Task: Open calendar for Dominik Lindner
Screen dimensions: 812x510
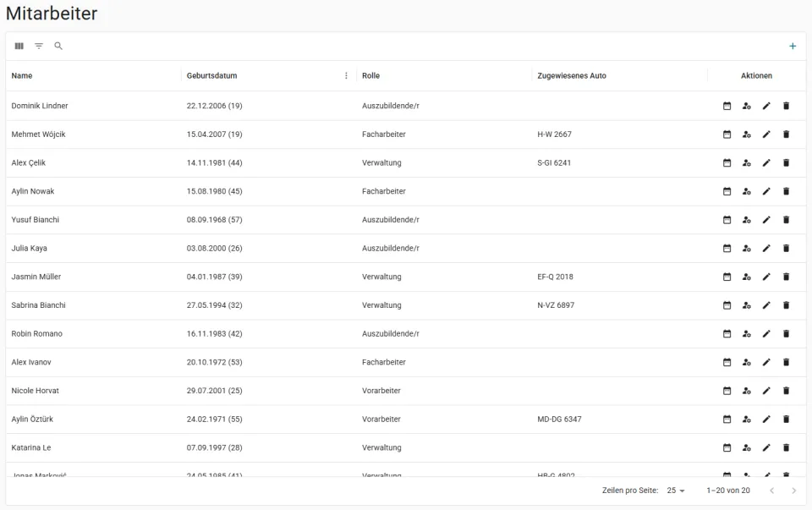Action: pos(727,106)
